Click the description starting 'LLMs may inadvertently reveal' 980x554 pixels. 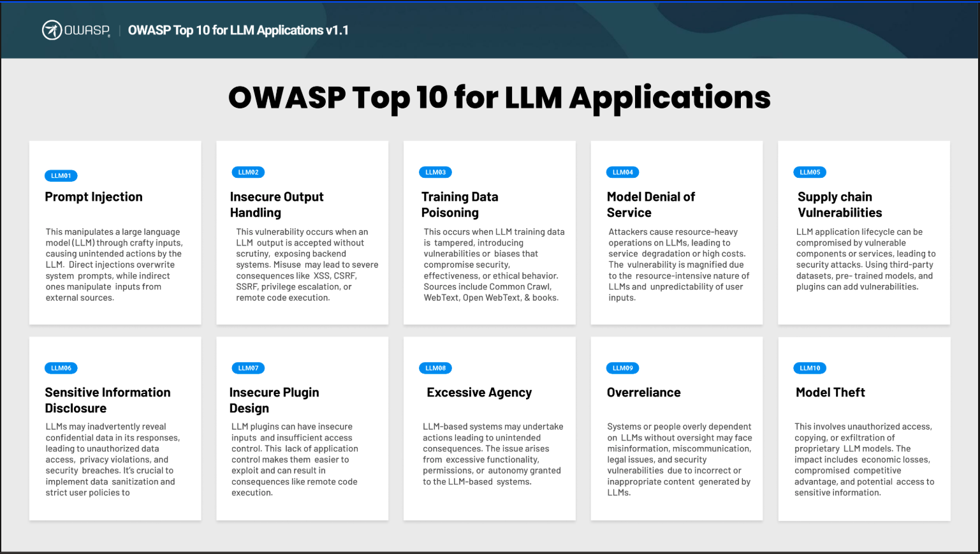[113, 460]
